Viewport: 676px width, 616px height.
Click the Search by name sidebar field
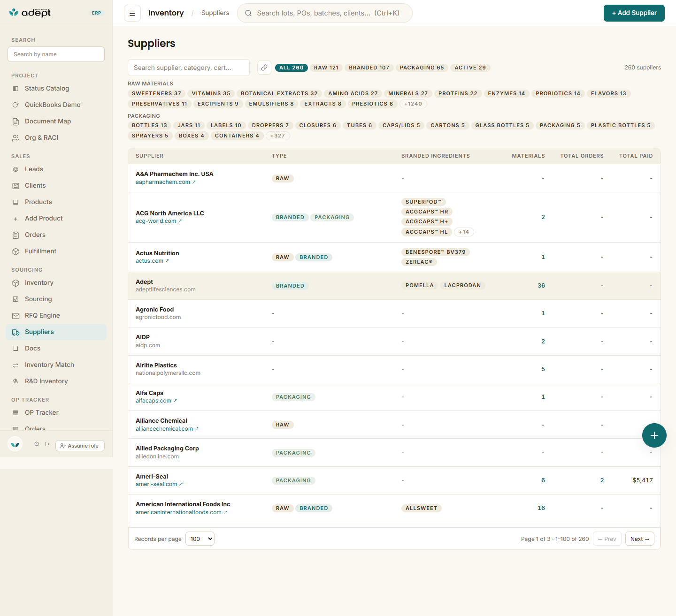(x=56, y=54)
